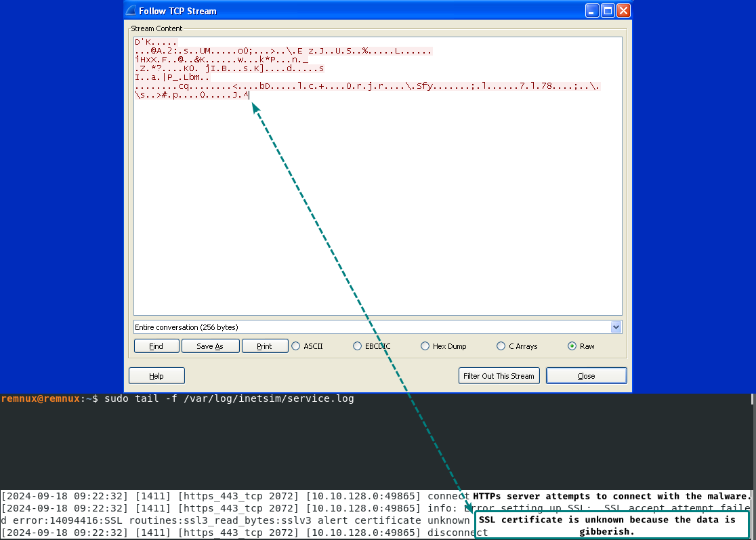Click Filter Out This Stream
This screenshot has height=540, width=756.
tap(499, 376)
